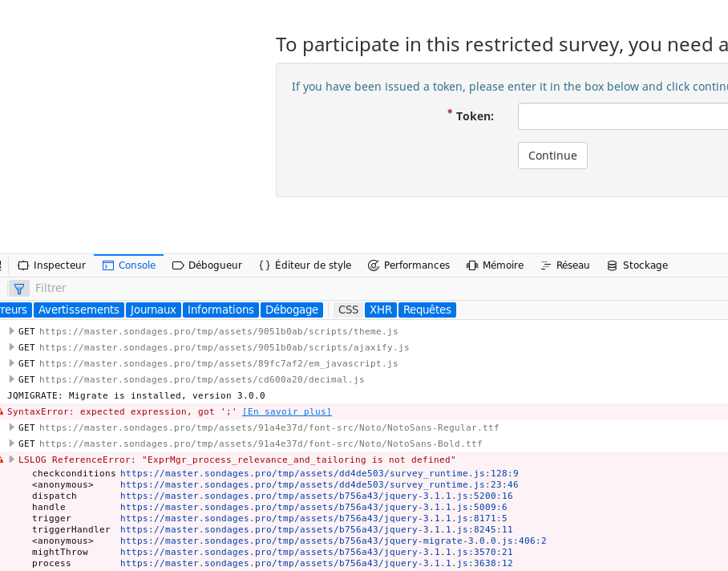Toggle the CSS log filter
This screenshot has height=571, width=728.
[x=348, y=310]
